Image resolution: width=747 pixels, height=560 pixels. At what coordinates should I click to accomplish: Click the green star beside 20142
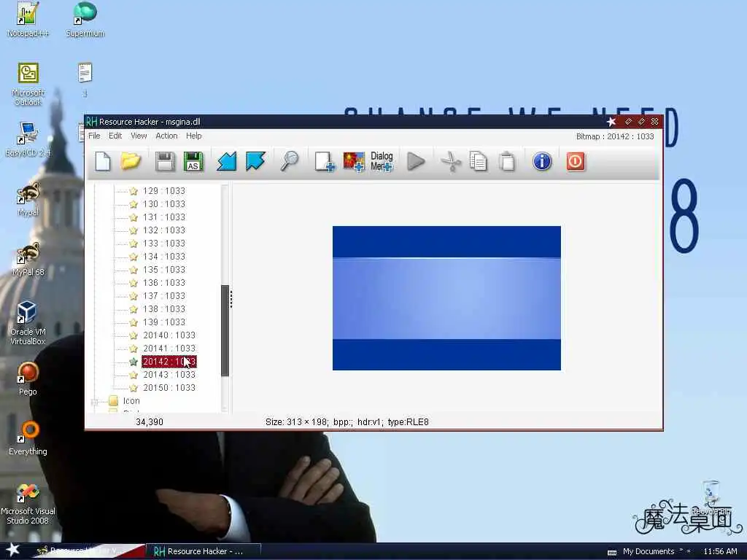point(133,362)
